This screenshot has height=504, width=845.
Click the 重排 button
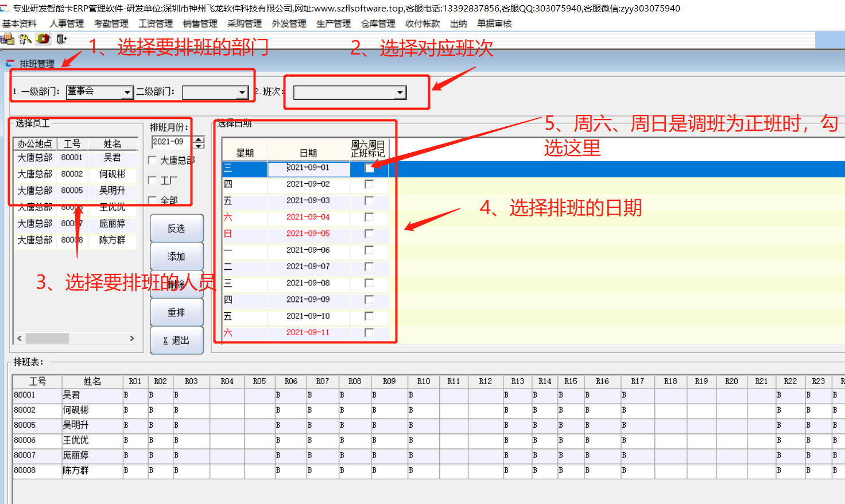click(176, 312)
